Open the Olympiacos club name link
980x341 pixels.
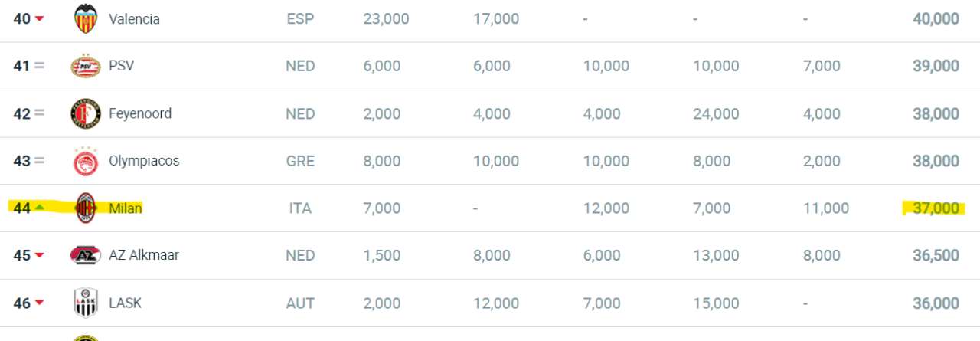(x=144, y=161)
